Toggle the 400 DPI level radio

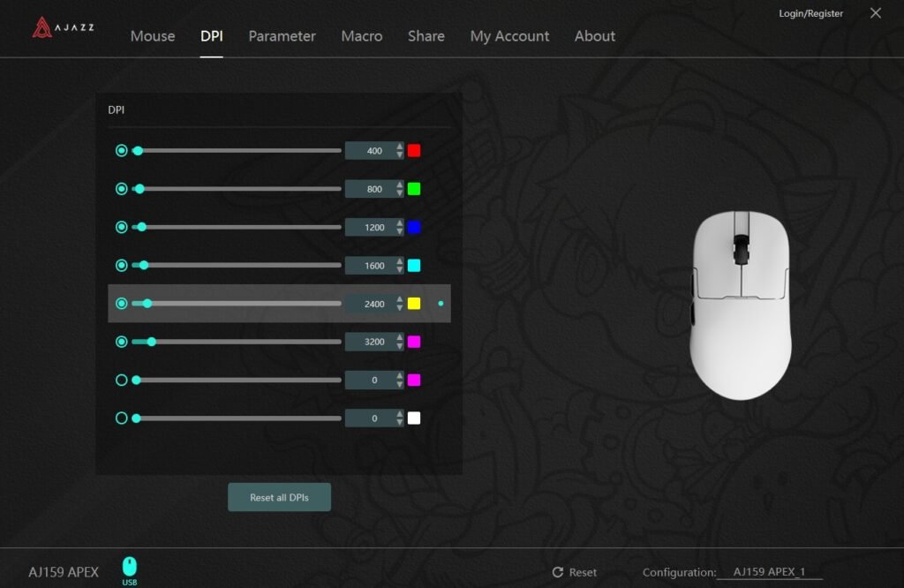tap(121, 150)
